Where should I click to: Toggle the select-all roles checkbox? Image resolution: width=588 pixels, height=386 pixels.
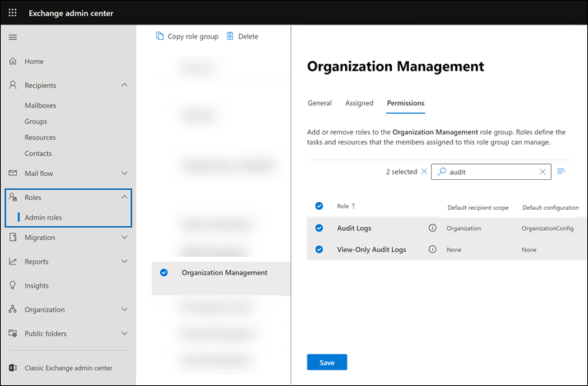pyautogui.click(x=319, y=205)
